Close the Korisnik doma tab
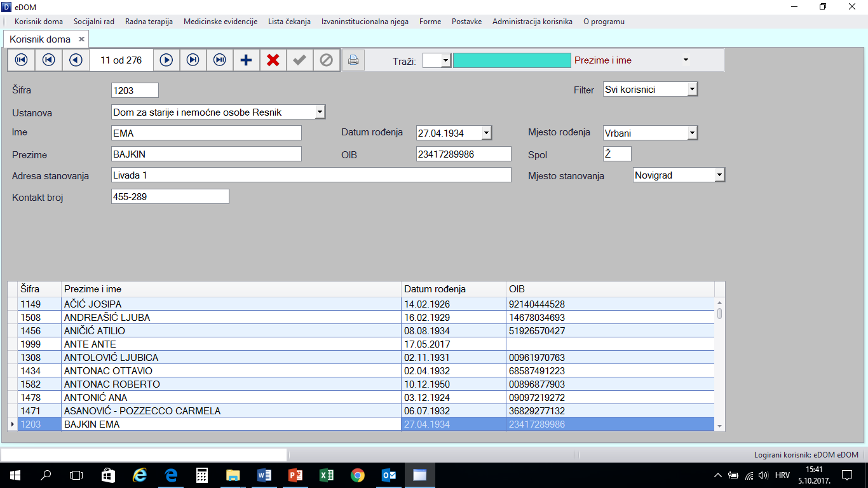The width and height of the screenshot is (868, 488). tap(81, 39)
